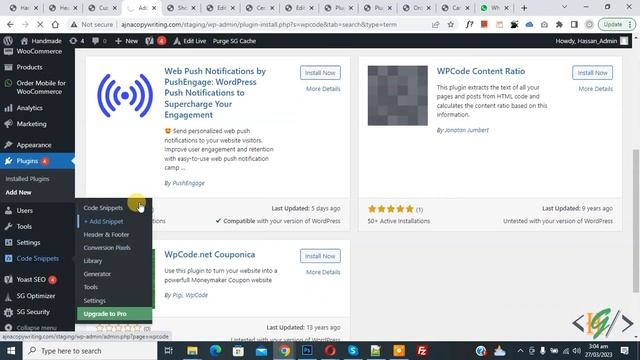Open the Web Push Notifications plugin title
The height and width of the screenshot is (360, 640).
pos(215,93)
